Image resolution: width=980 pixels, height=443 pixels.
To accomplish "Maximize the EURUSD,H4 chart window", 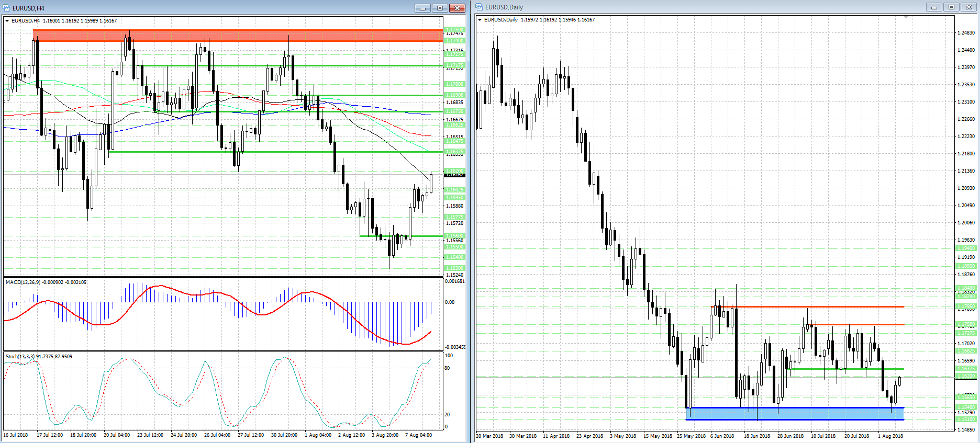I will coord(440,8).
